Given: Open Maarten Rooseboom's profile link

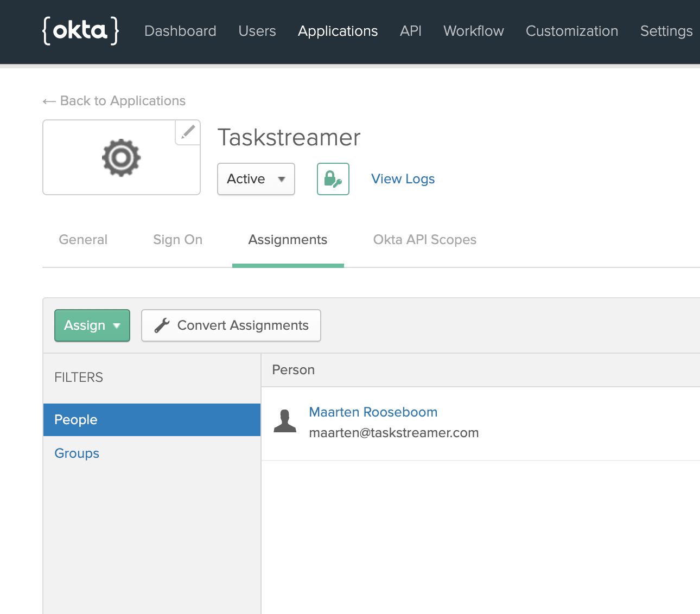Looking at the screenshot, I should [373, 412].
